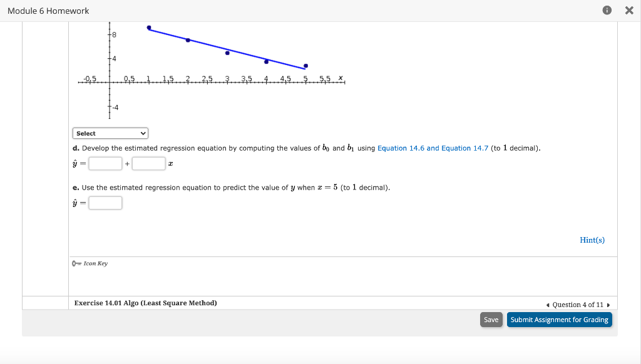The height and width of the screenshot is (364, 641).
Task: Click the information icon in the header
Action: (x=606, y=10)
